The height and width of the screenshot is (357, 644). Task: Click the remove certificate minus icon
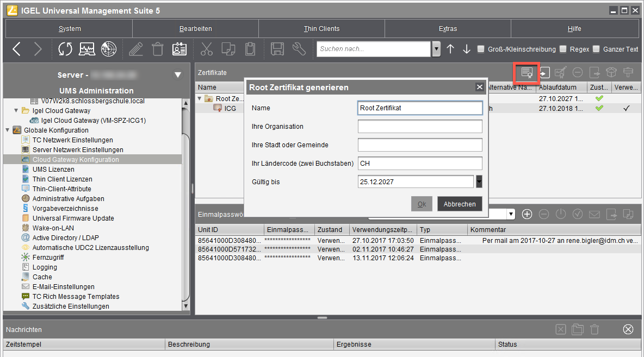point(578,73)
